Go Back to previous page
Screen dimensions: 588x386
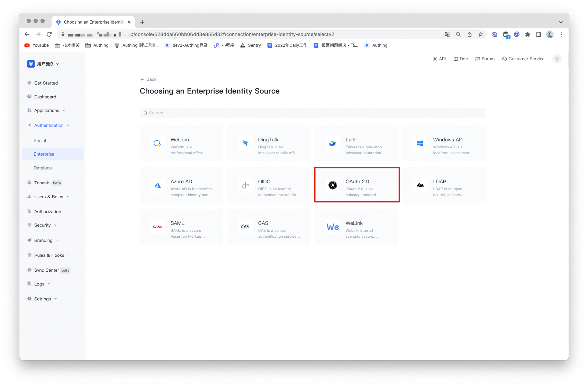click(x=148, y=79)
